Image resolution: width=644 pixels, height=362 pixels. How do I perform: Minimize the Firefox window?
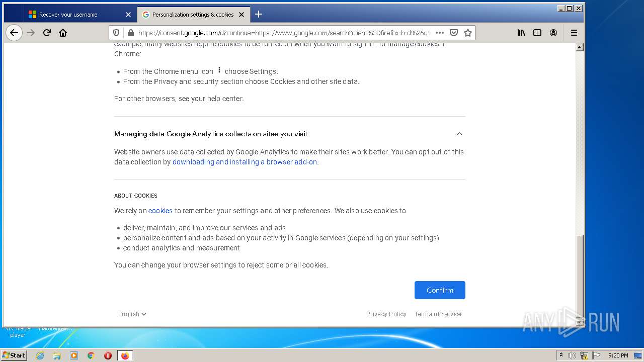point(561,8)
